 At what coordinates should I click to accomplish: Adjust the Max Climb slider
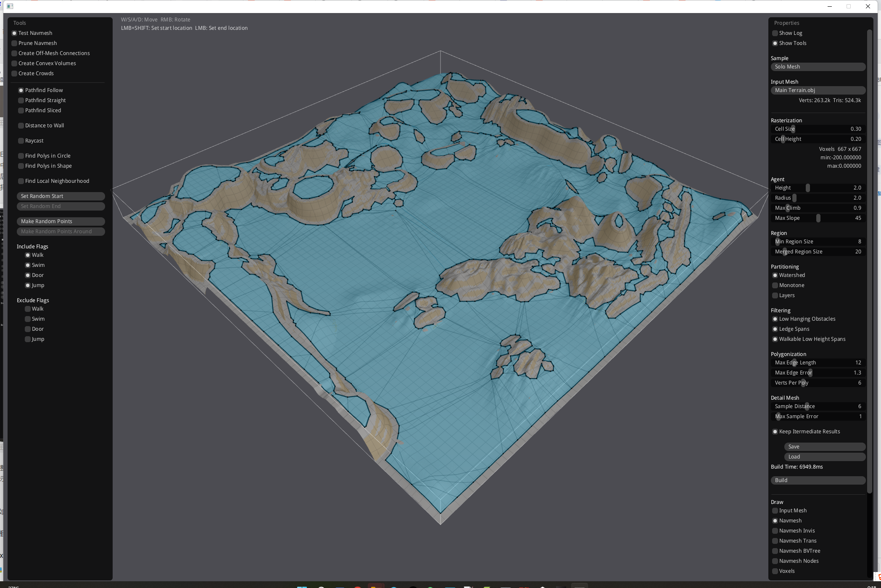(818, 208)
